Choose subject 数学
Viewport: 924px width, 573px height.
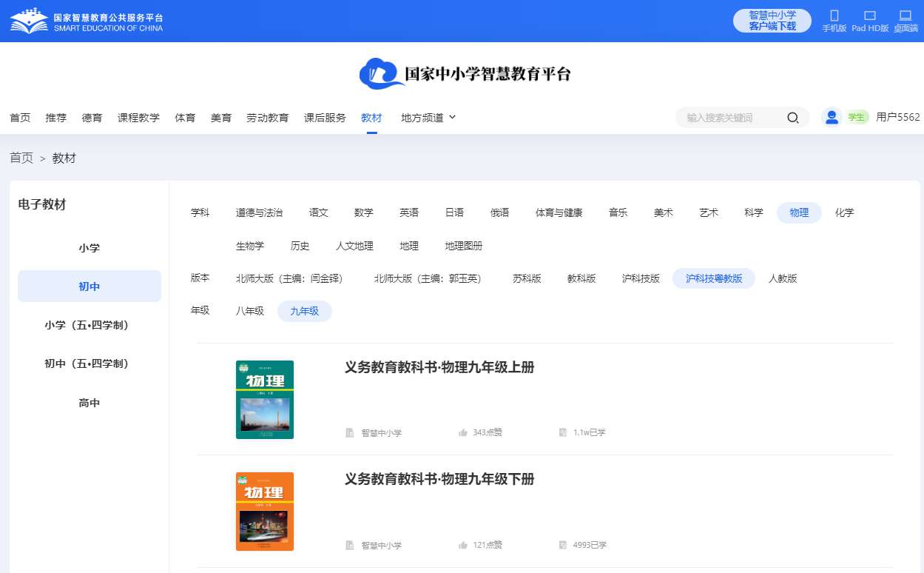(x=364, y=212)
